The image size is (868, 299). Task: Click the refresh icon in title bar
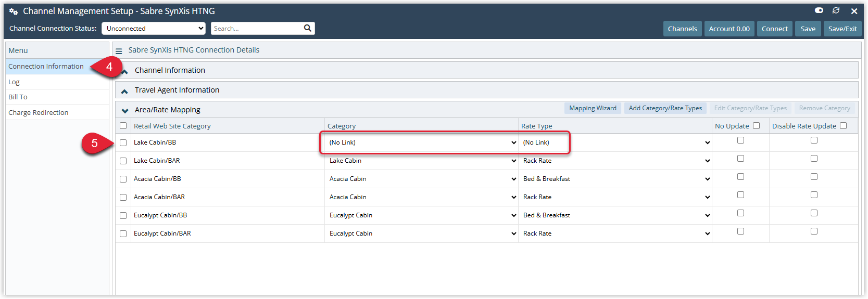pos(836,10)
